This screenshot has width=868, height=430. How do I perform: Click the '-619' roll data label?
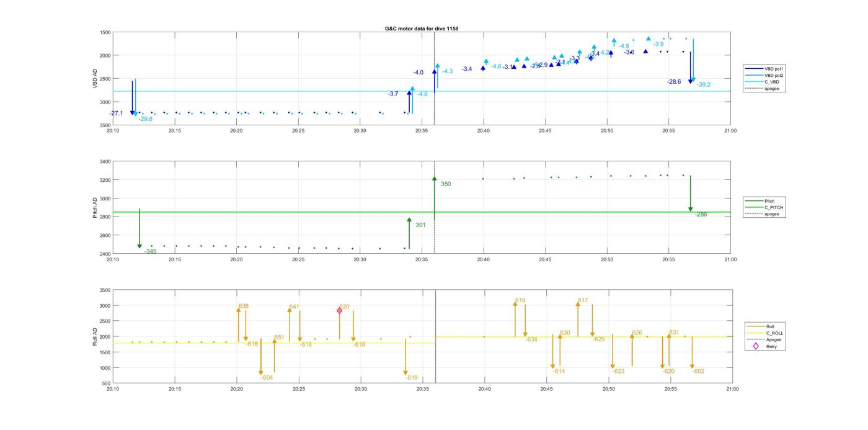412,378
